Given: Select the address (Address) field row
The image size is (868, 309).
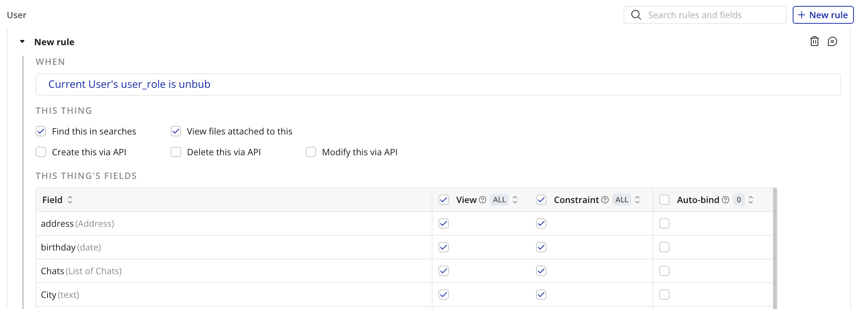Looking at the screenshot, I should [404, 223].
